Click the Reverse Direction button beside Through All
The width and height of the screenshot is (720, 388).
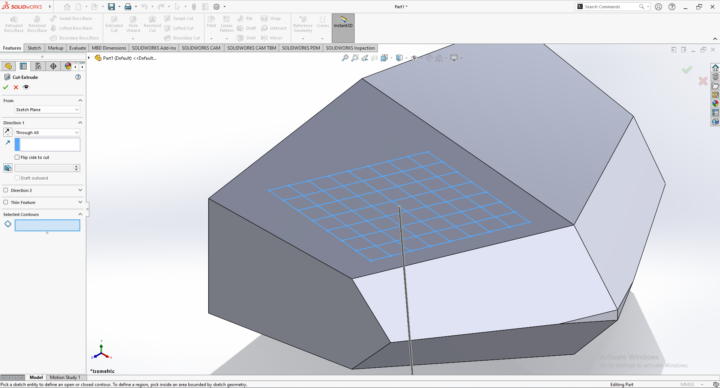click(7, 132)
